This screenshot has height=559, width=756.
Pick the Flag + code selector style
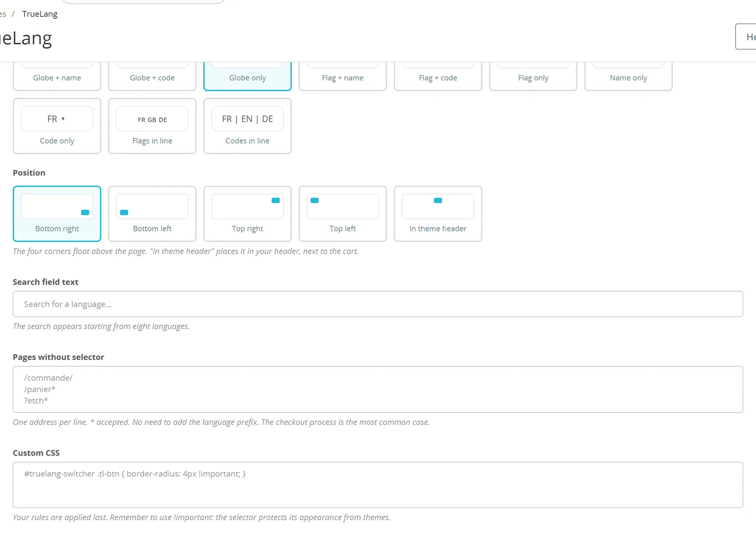438,76
